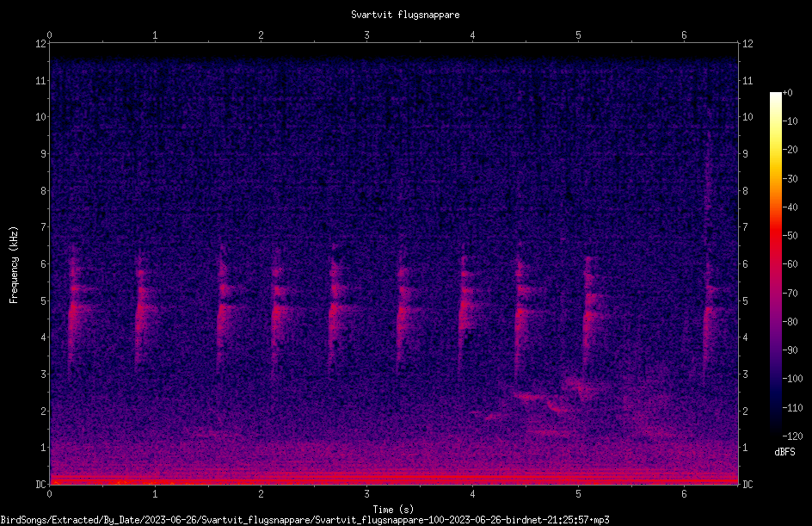
Task: Click the "-110" colorbar label
Action: [792, 408]
